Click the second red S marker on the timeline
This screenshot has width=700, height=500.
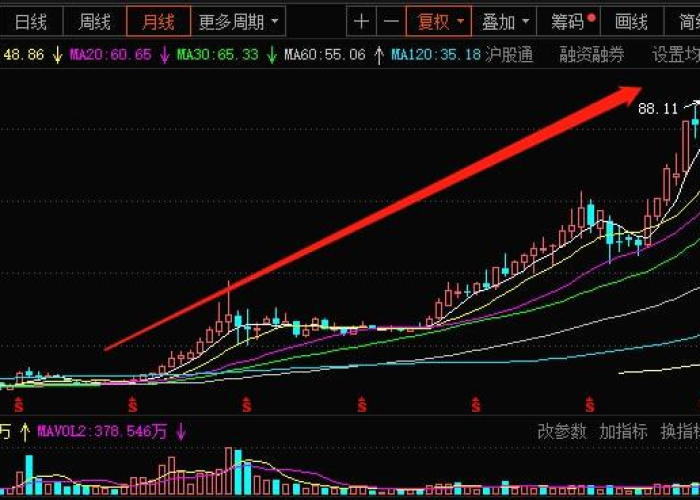coord(133,404)
